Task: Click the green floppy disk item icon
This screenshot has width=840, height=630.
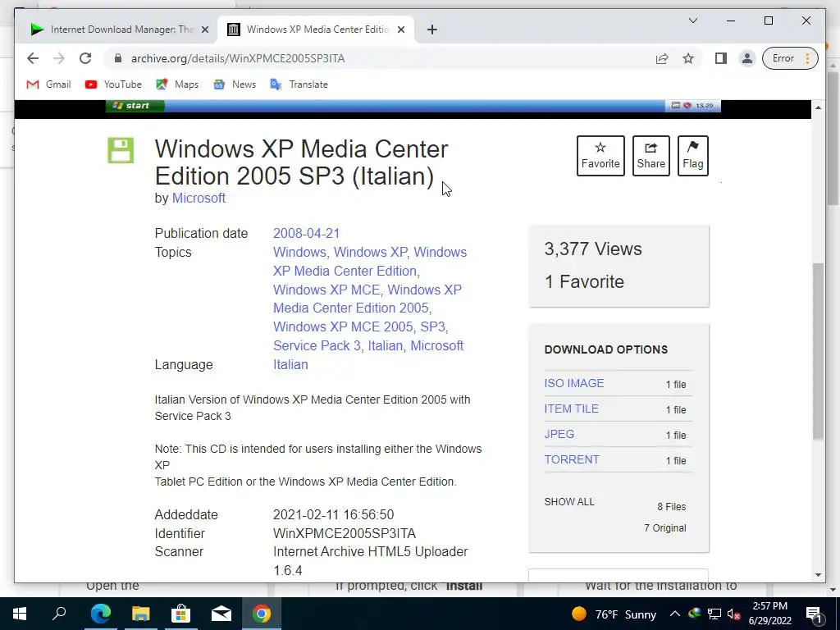Action: (121, 150)
